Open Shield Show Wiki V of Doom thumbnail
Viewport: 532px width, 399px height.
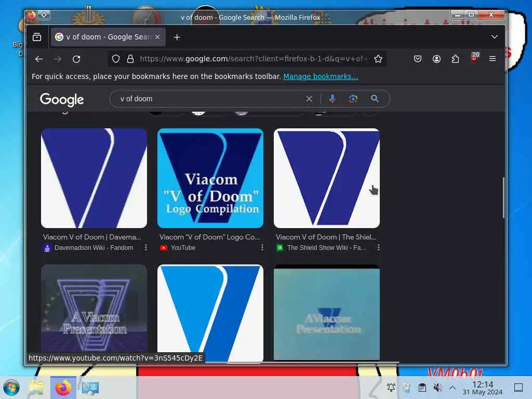(327, 178)
